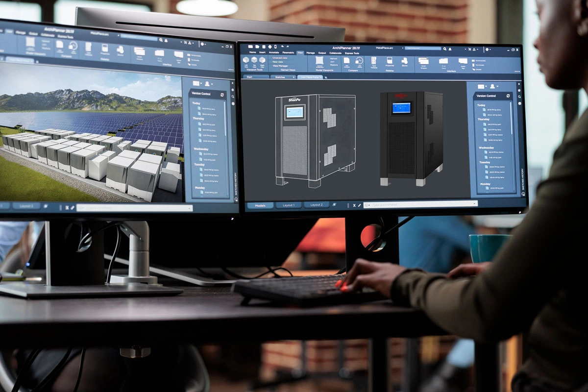Switch to Start document tab, right monitor
588x392 pixels.
click(256, 77)
